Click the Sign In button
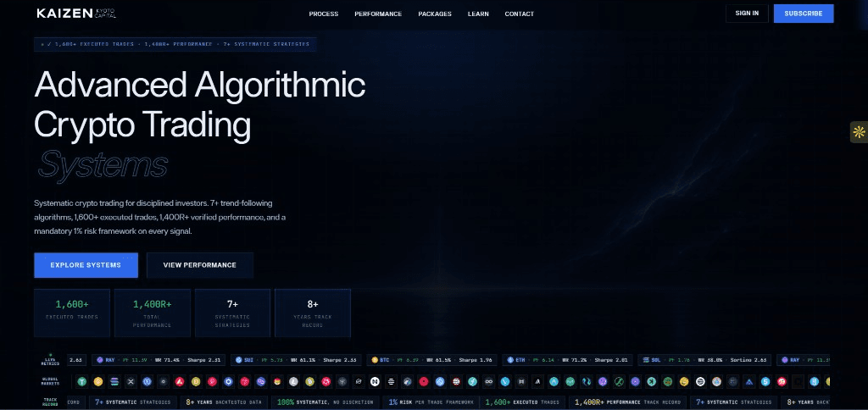 coord(747,14)
